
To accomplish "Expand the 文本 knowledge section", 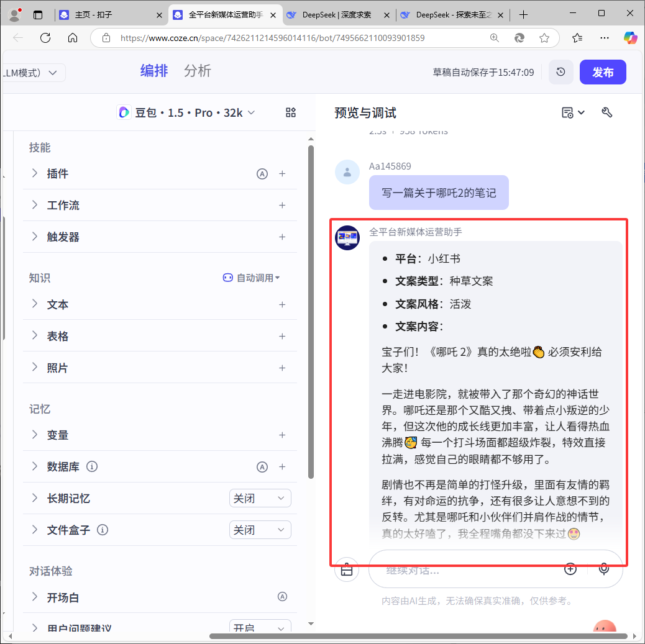I will [35, 304].
